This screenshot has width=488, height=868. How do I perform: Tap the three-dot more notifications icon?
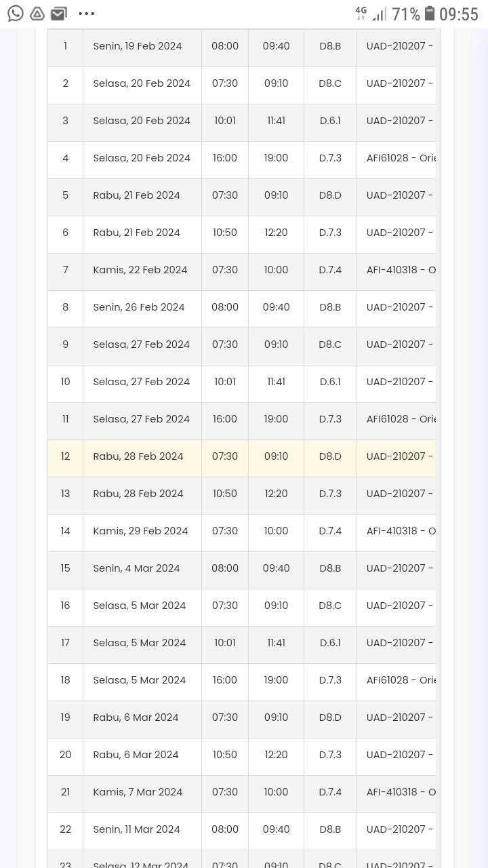[87, 14]
